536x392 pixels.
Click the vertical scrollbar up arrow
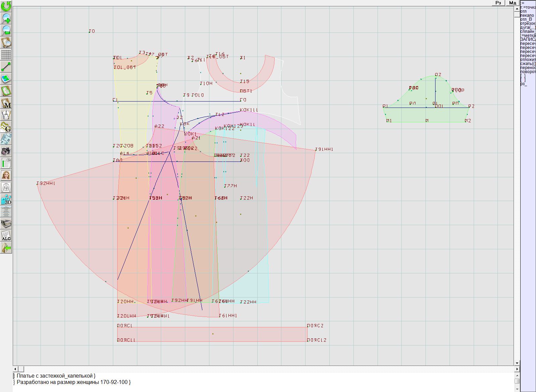[x=517, y=9]
